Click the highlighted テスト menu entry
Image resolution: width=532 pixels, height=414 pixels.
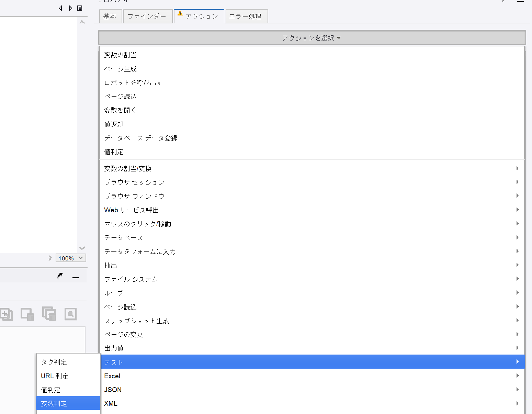click(312, 362)
